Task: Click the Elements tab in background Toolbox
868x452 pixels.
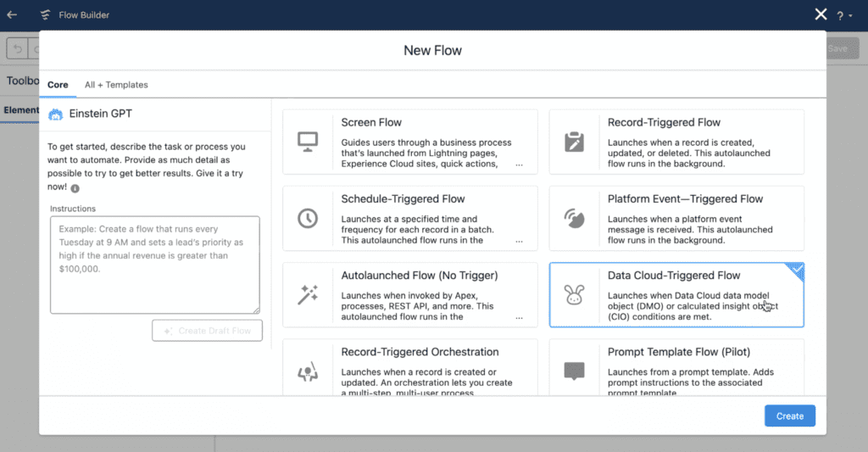Action: [20, 110]
